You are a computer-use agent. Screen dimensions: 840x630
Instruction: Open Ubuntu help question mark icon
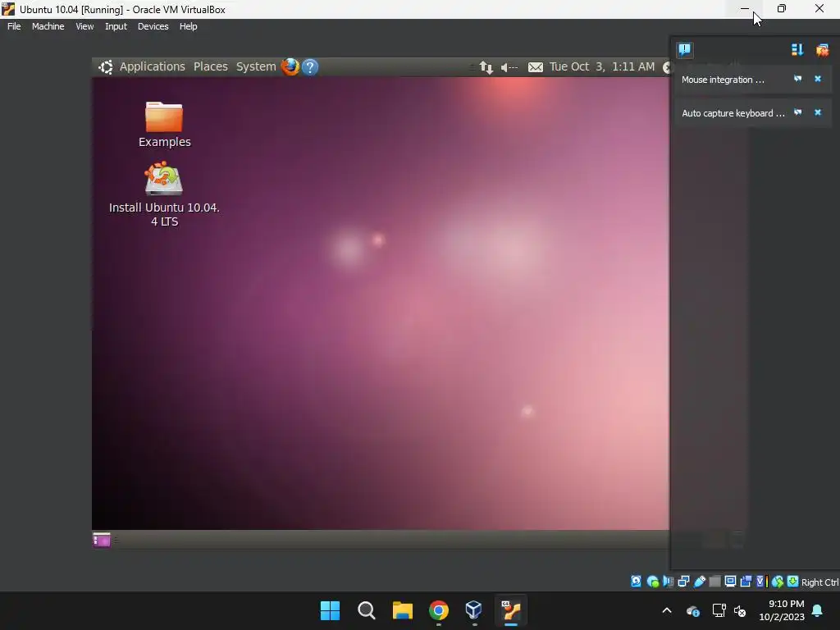click(309, 67)
